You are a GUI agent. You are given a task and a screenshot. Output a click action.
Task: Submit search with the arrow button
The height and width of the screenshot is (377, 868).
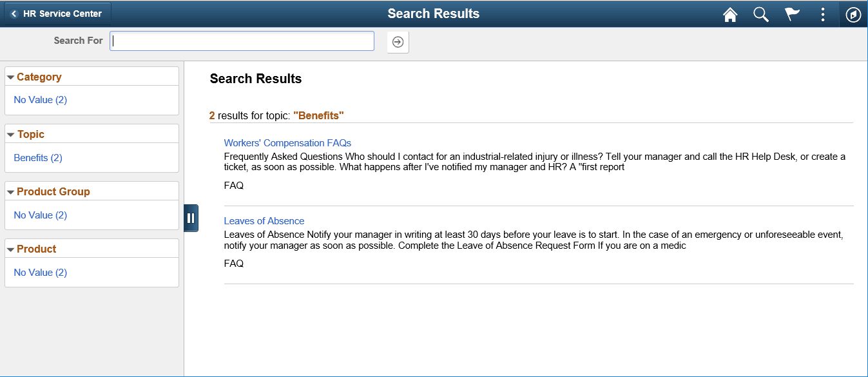(398, 41)
